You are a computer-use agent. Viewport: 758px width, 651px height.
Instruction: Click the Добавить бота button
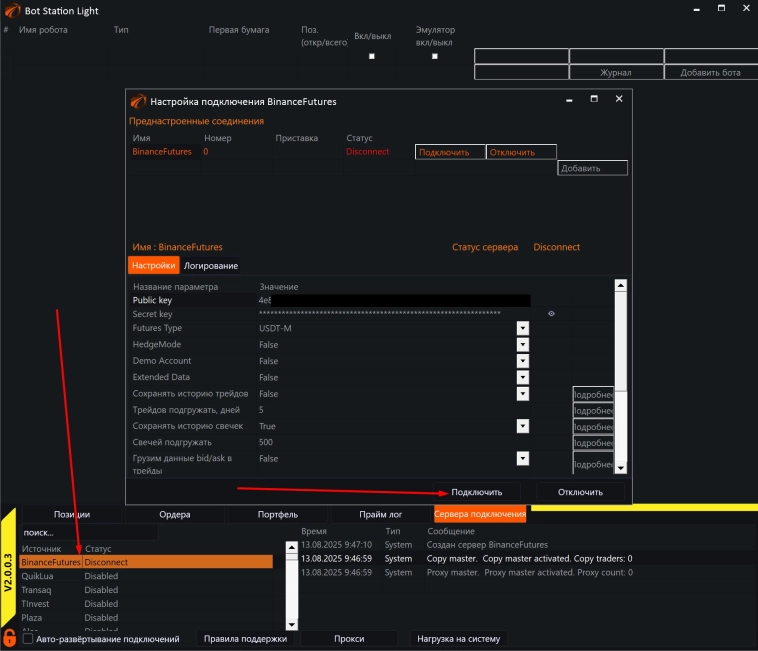[710, 73]
